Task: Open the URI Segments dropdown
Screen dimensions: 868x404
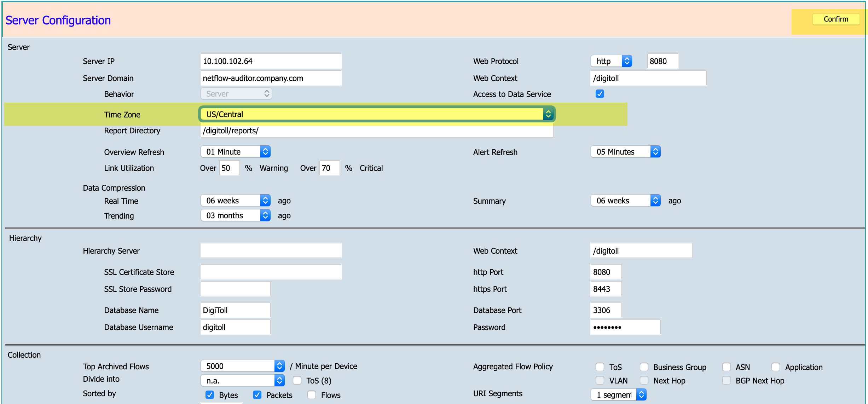Action: coord(619,394)
